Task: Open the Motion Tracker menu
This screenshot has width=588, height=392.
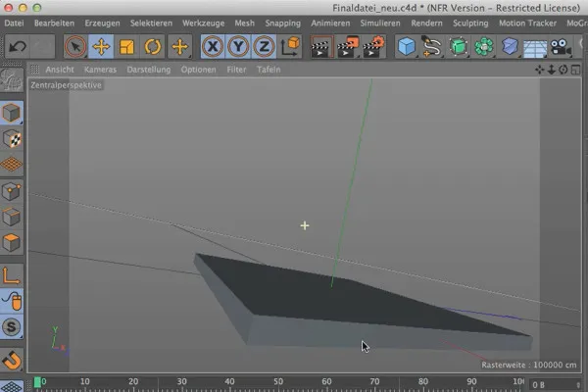Action: 527,24
